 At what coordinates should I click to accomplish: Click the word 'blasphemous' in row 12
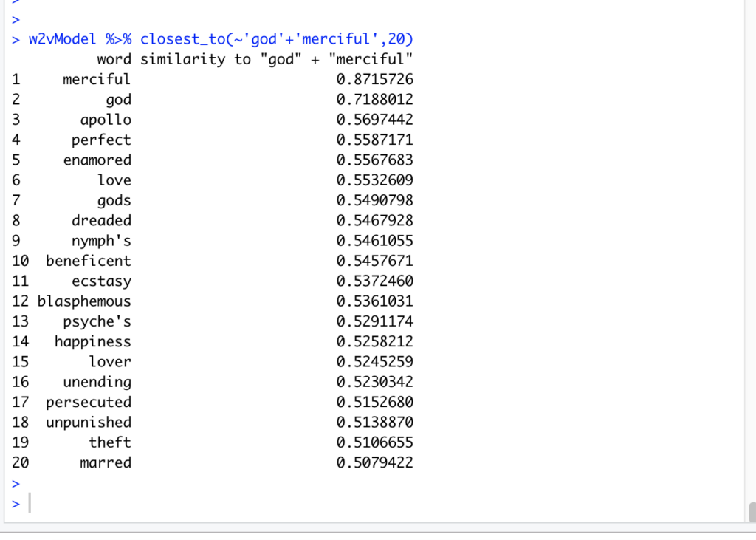pyautogui.click(x=84, y=301)
